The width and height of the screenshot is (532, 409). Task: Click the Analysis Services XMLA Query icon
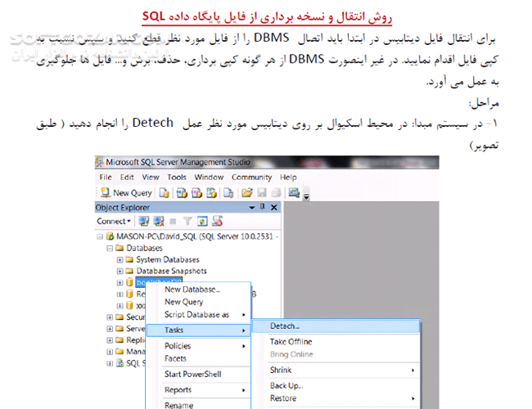(212, 193)
